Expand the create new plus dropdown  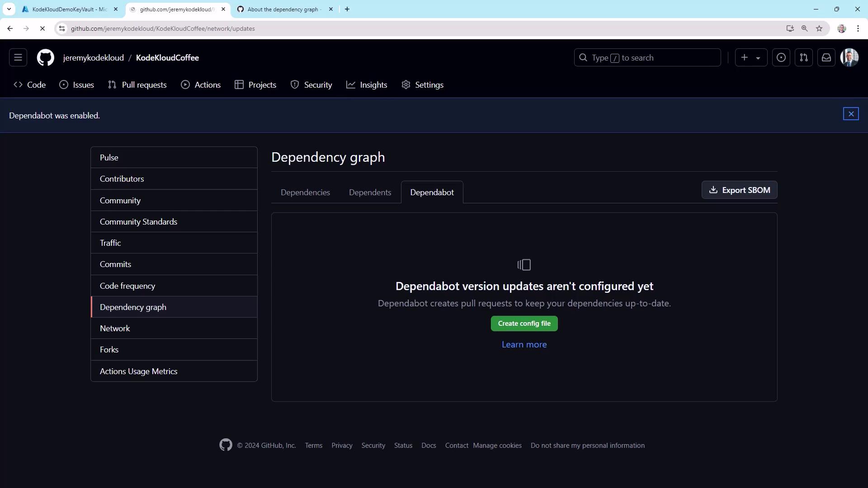click(750, 57)
